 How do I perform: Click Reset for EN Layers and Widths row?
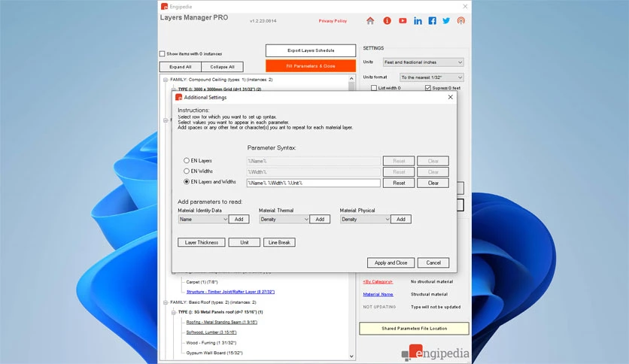(399, 183)
